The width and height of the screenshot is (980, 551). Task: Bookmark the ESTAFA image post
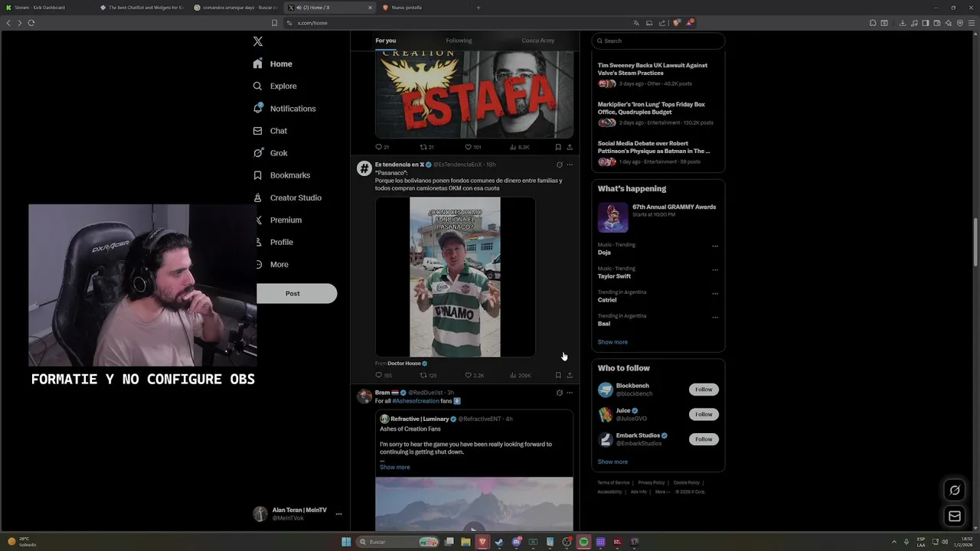point(558,147)
